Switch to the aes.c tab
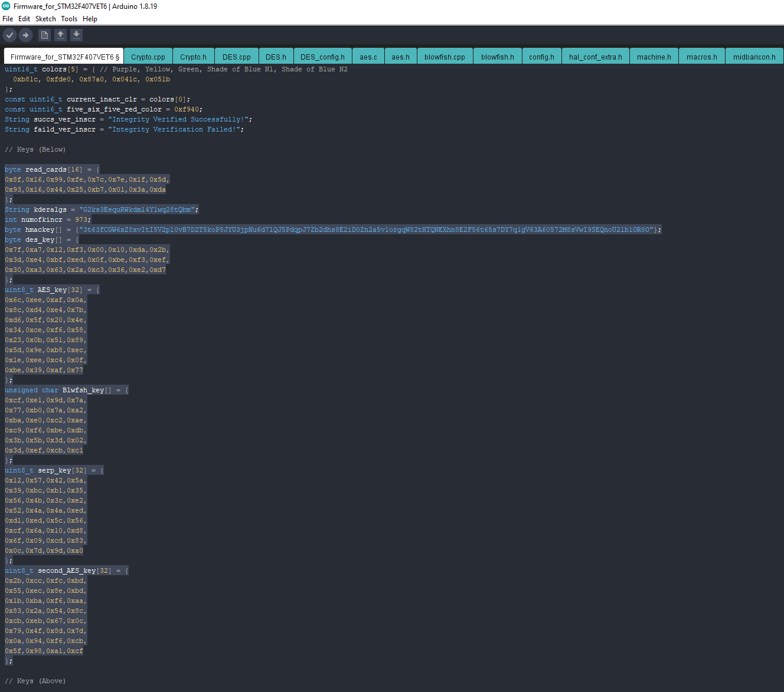Image resolution: width=784 pixels, height=692 pixels. point(368,57)
